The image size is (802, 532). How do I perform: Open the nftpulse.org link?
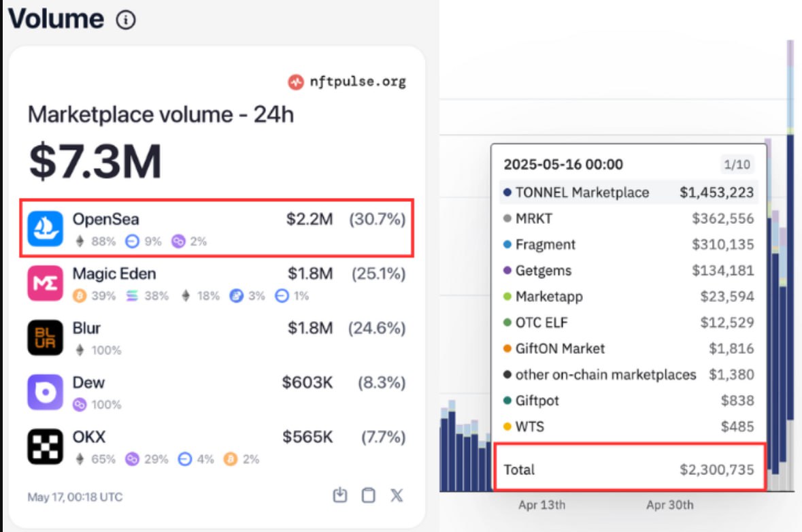358,82
